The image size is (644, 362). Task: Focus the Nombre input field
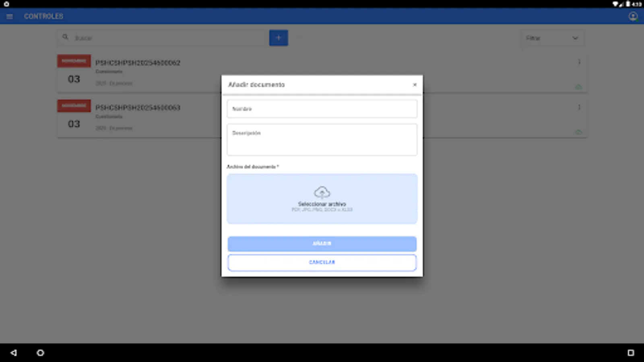tap(322, 109)
